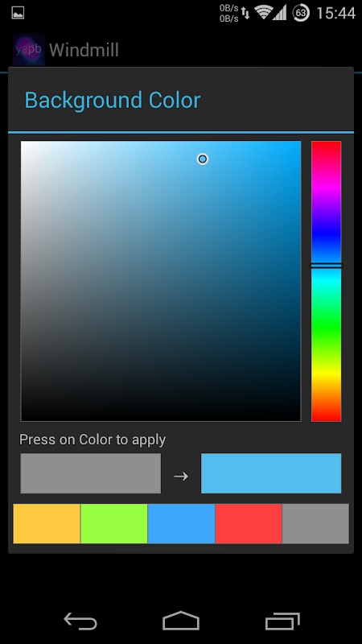Keep the old gray color box
This screenshot has height=644, width=362.
91,473
